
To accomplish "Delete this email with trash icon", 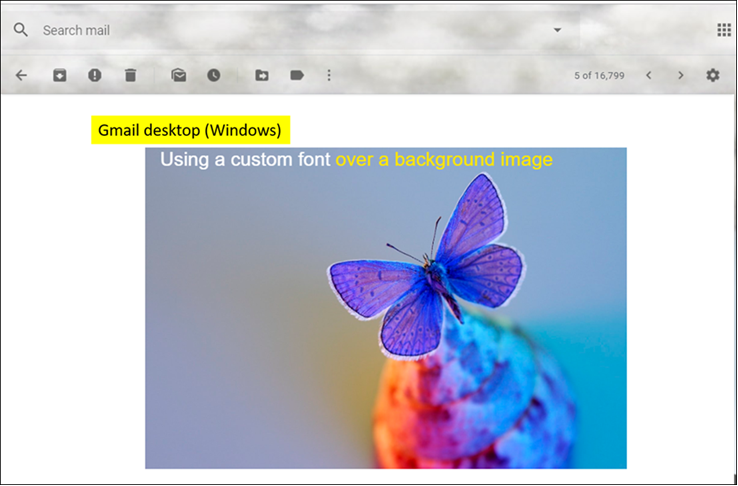I will [x=130, y=75].
